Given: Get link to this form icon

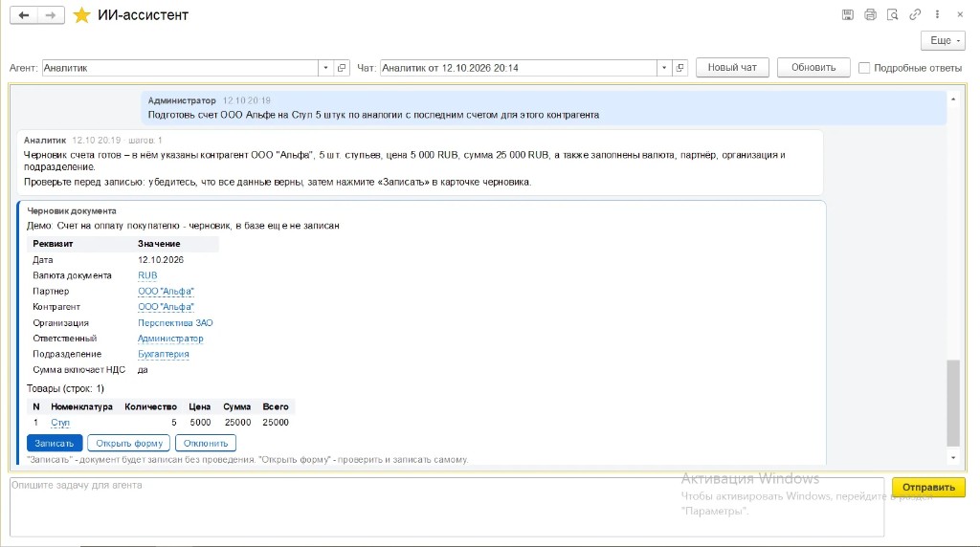Looking at the screenshot, I should pos(915,14).
